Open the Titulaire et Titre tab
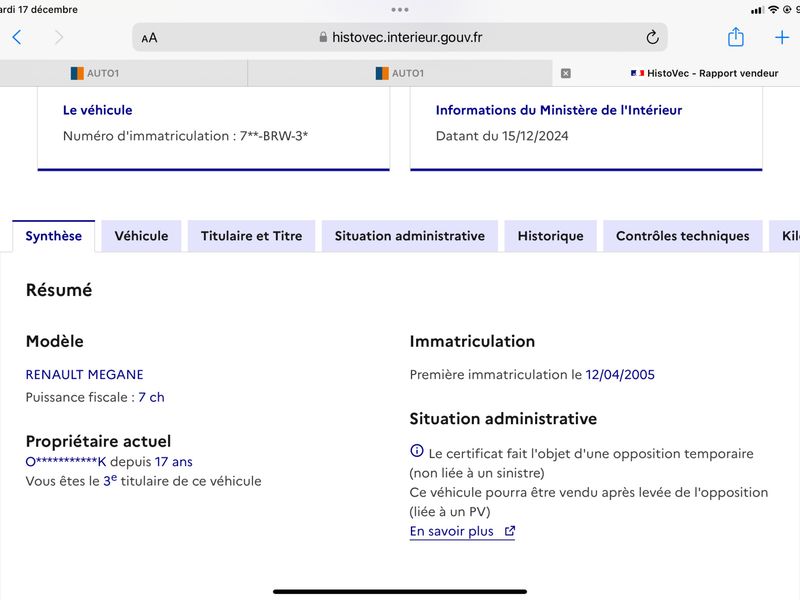This screenshot has height=600, width=800. [x=252, y=236]
